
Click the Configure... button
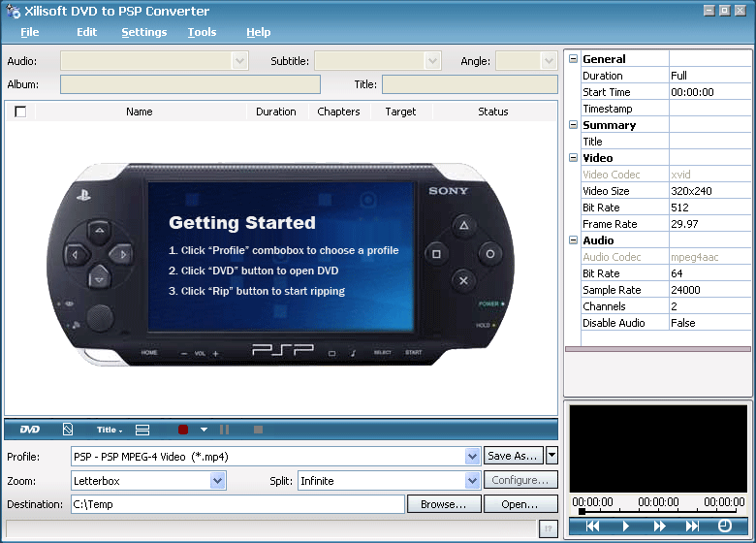[x=520, y=480]
